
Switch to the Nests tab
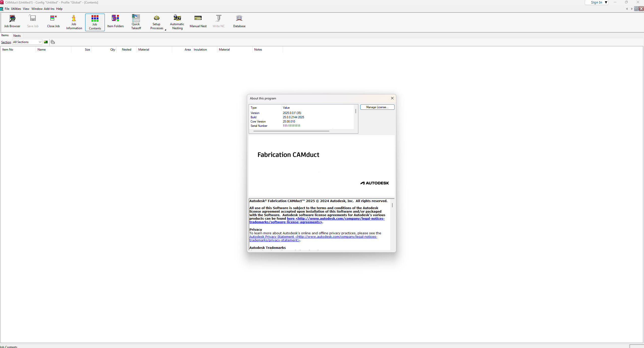(x=17, y=36)
